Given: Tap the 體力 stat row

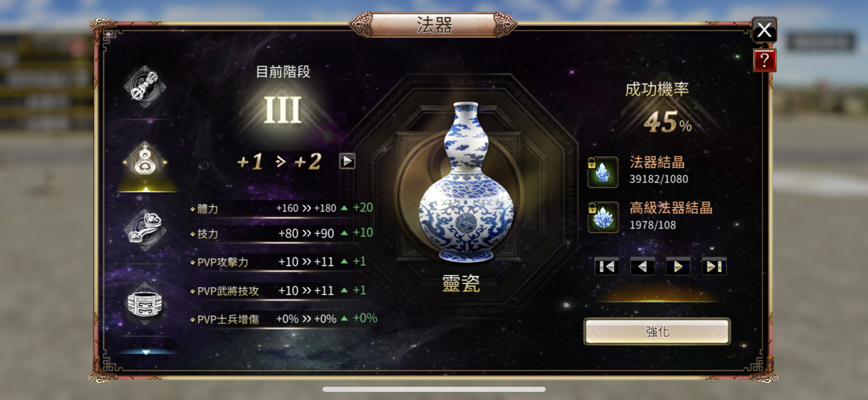Looking at the screenshot, I should pyautogui.click(x=282, y=208).
